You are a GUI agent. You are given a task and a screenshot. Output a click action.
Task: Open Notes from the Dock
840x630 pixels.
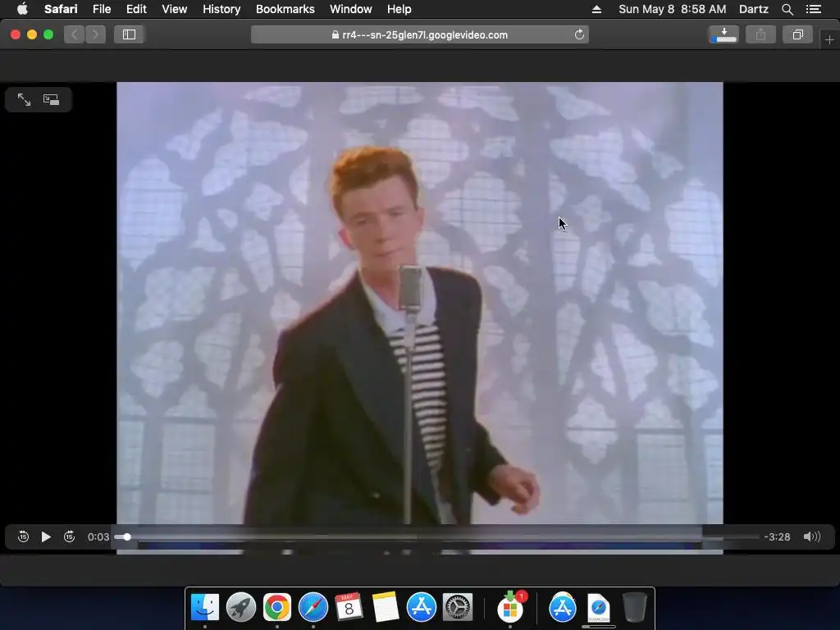coord(385,608)
